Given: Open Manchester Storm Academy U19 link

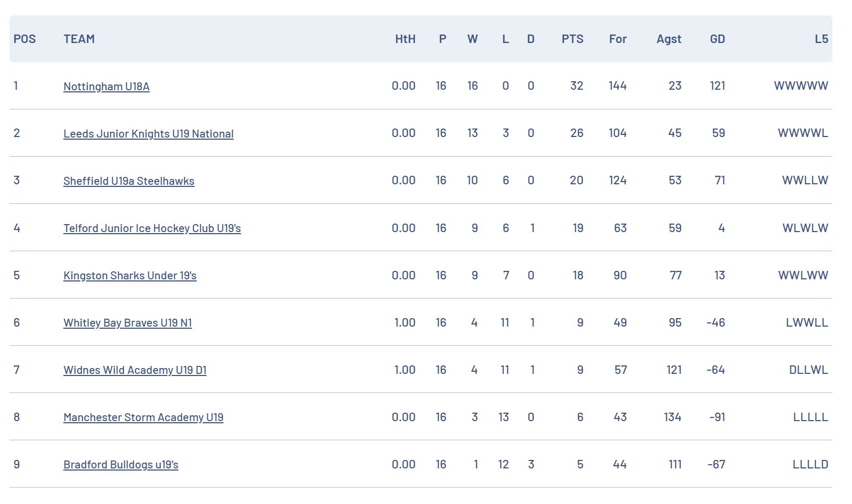Looking at the screenshot, I should coord(144,417).
